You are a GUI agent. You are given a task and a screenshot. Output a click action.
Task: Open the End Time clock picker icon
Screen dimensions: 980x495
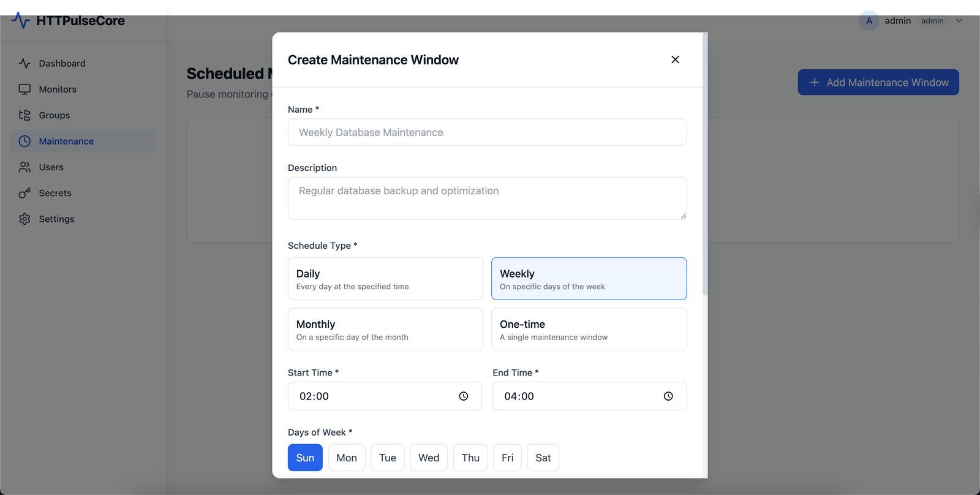coord(668,396)
